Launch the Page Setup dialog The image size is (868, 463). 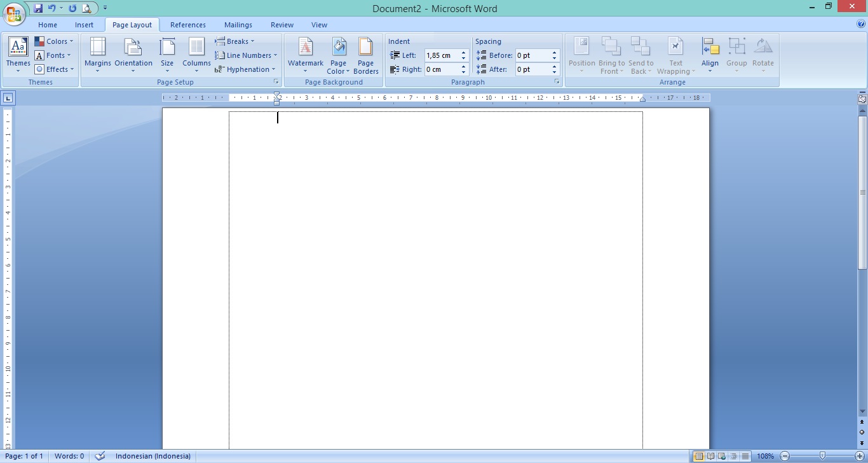pos(276,82)
